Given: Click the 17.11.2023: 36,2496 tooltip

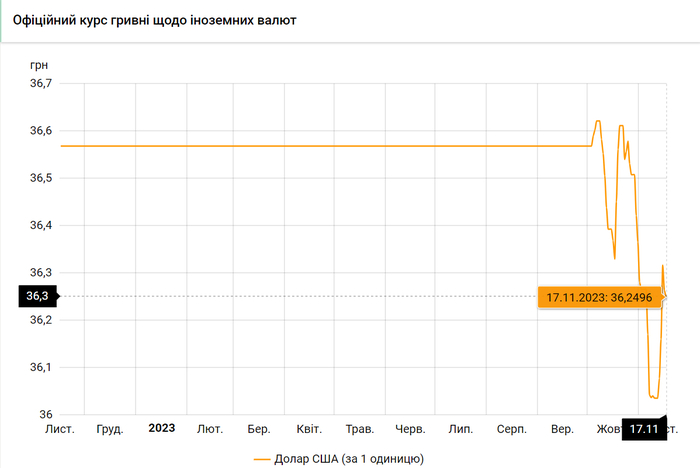Looking at the screenshot, I should (x=600, y=297).
